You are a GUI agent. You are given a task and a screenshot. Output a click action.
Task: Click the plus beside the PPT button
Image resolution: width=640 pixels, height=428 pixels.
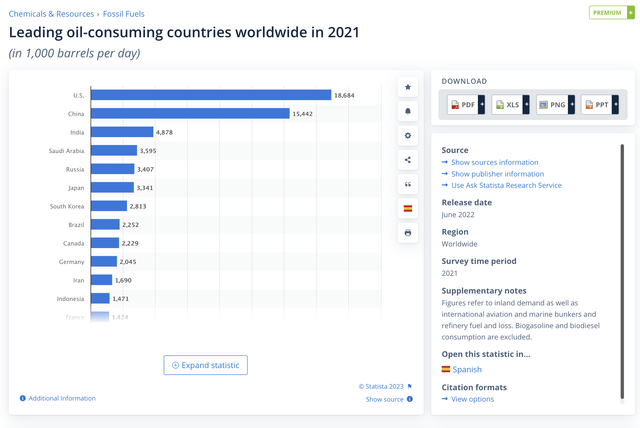616,105
